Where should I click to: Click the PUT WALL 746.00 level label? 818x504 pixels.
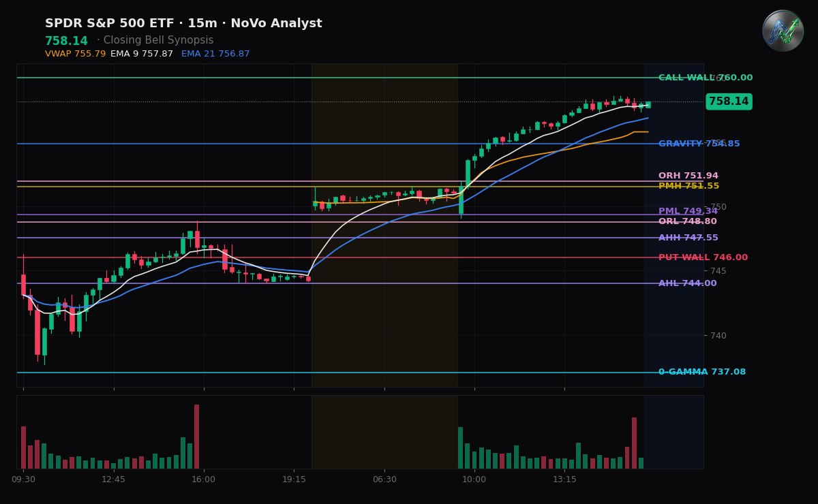[x=703, y=257]
